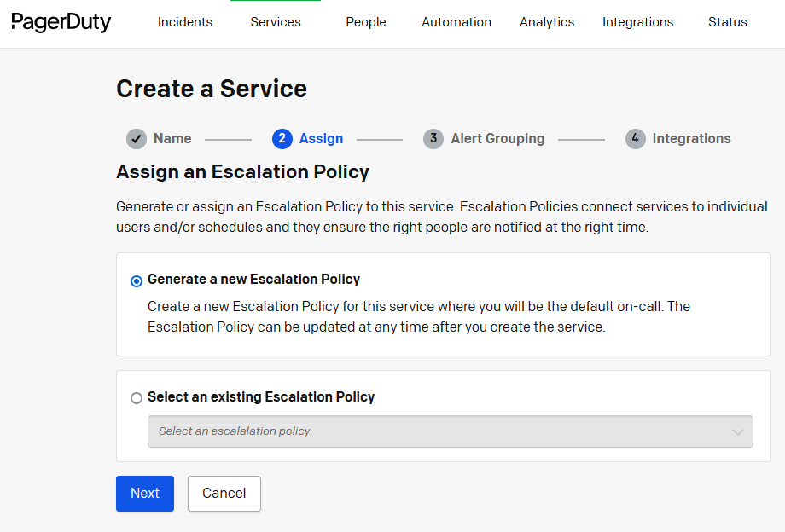Go to the People menu

click(x=366, y=22)
